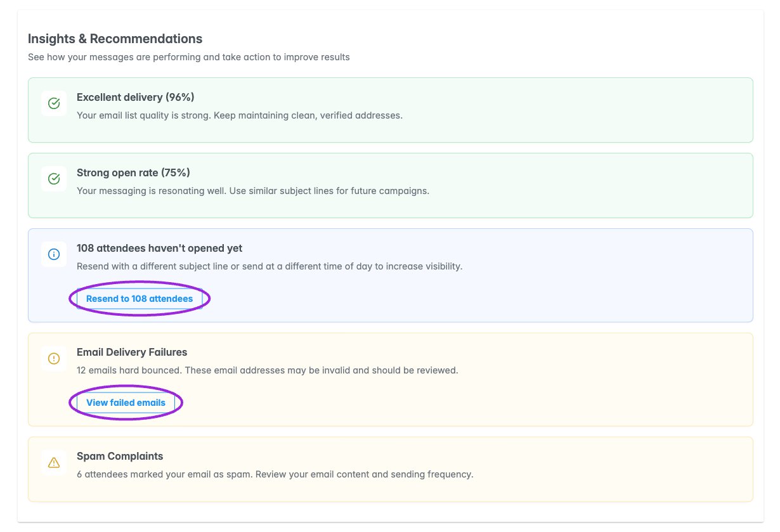The image size is (780, 532).
Task: Click the Strong open rate (75%) title
Action: (133, 172)
